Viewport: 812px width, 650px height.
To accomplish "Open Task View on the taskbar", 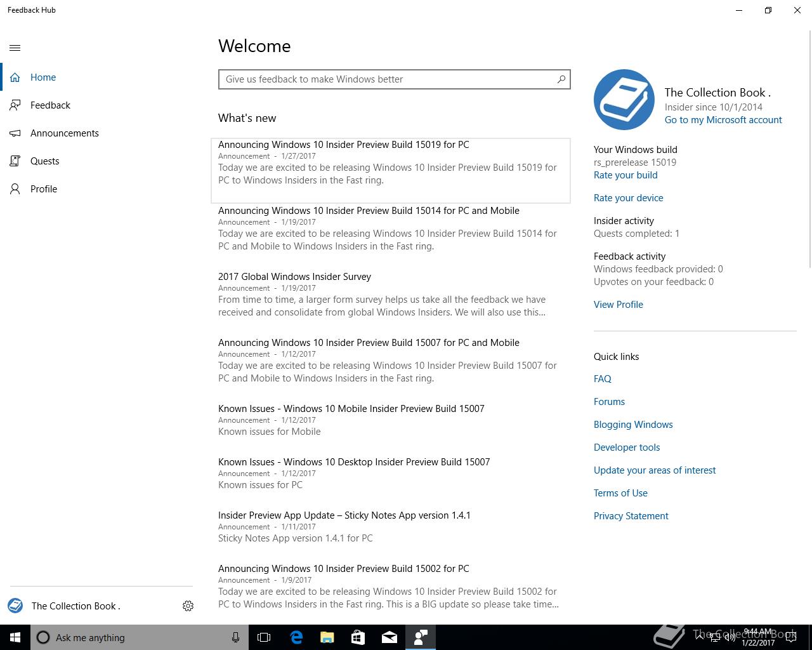I will coord(264,637).
